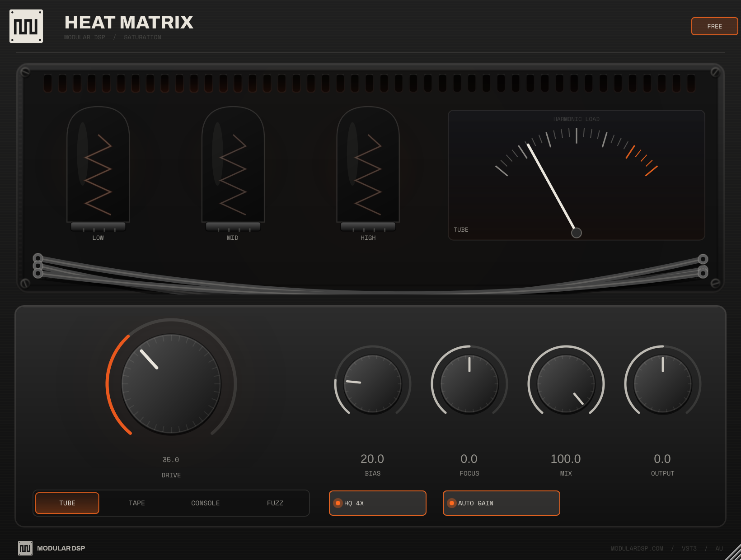
Task: Click the MIX value 100.0
Action: click(x=566, y=459)
